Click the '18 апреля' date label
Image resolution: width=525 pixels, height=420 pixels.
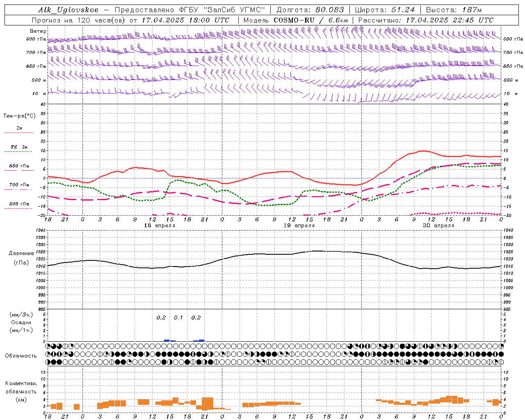click(x=160, y=226)
